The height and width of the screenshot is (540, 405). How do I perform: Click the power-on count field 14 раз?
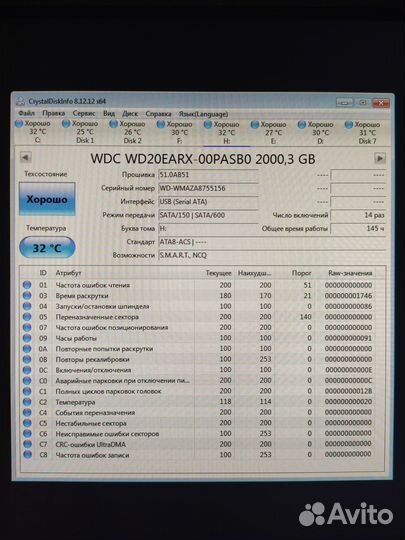[358, 215]
